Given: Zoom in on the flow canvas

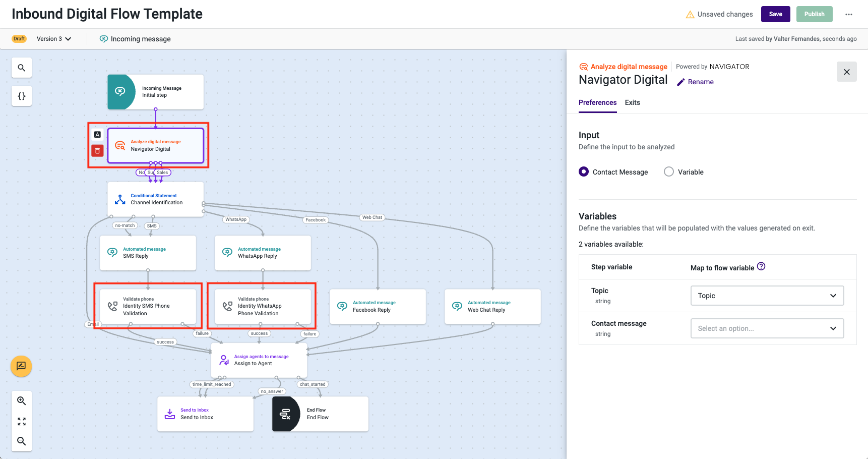Looking at the screenshot, I should click(x=22, y=401).
